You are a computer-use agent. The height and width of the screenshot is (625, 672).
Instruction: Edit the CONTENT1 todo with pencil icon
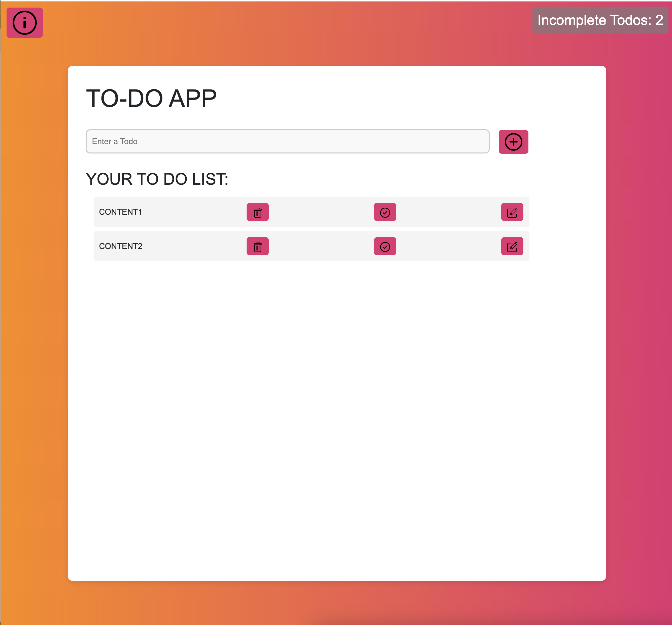(512, 212)
